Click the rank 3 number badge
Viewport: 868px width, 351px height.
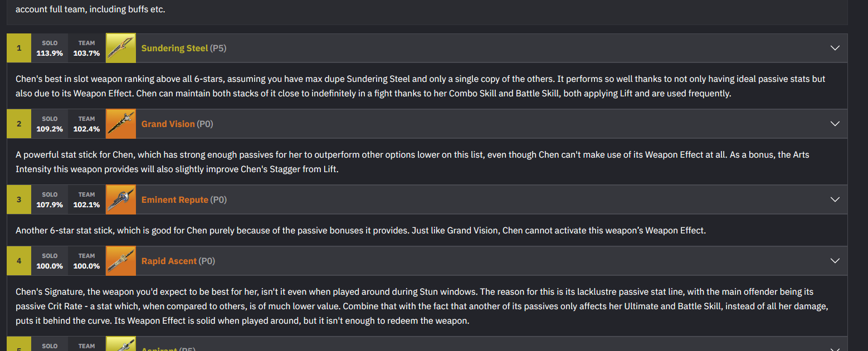(19, 199)
